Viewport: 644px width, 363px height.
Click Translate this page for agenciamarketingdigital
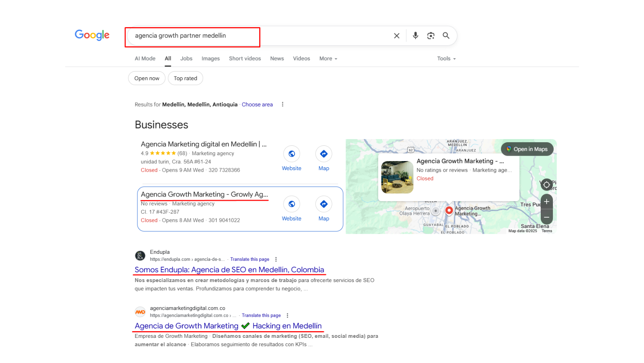[261, 315]
